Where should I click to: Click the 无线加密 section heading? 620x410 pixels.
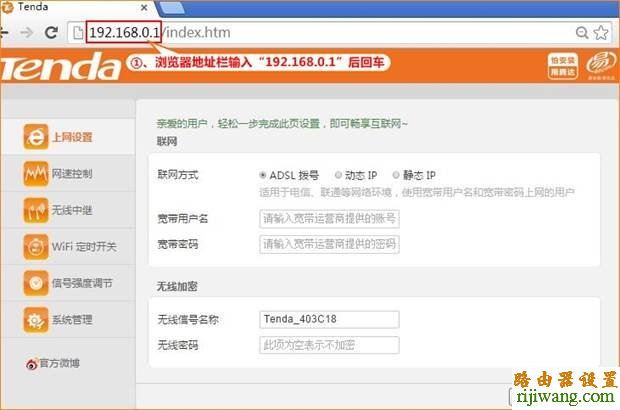tap(177, 286)
